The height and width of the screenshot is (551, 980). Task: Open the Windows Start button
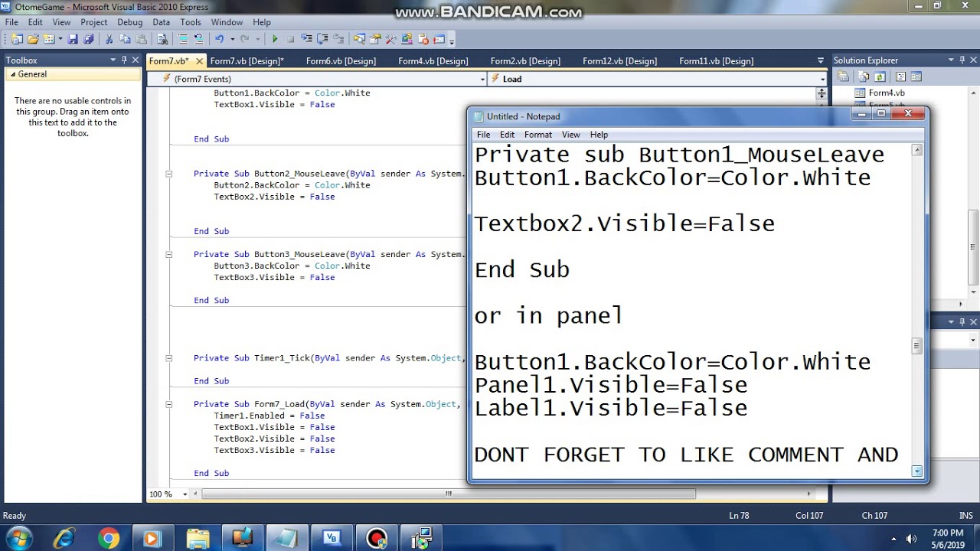[x=19, y=538]
